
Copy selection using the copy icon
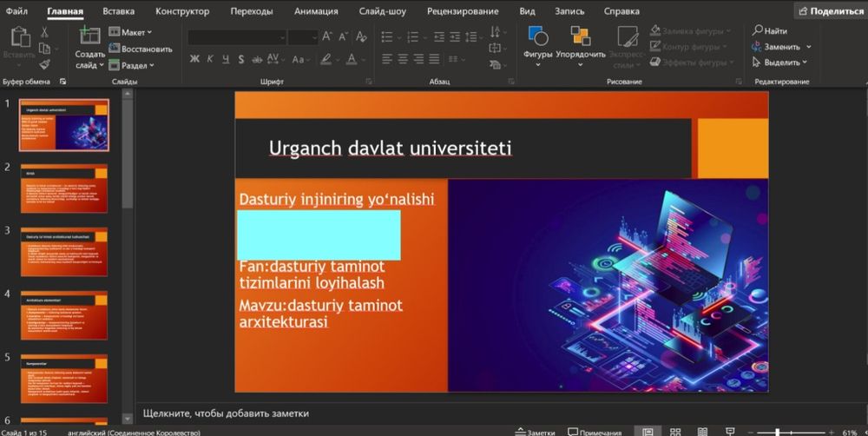coord(44,49)
